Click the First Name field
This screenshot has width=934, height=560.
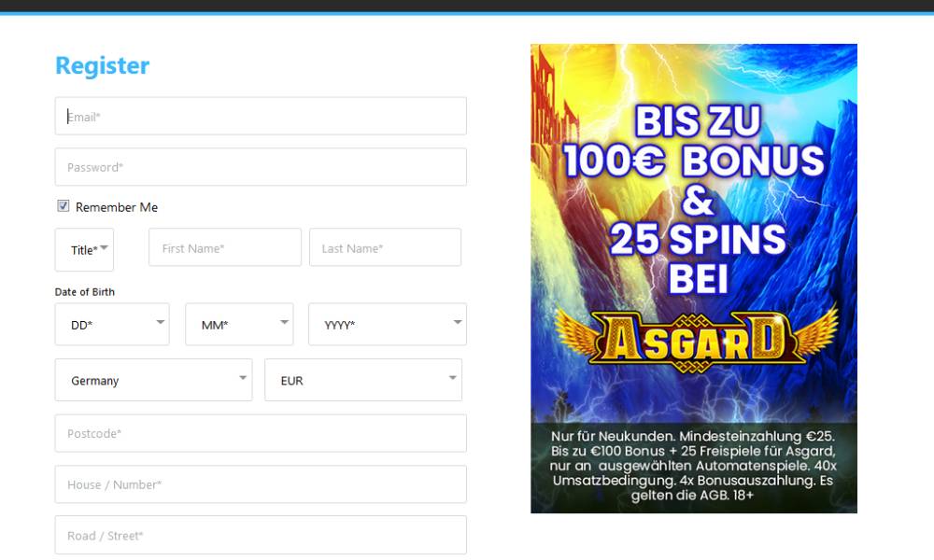[x=224, y=248]
